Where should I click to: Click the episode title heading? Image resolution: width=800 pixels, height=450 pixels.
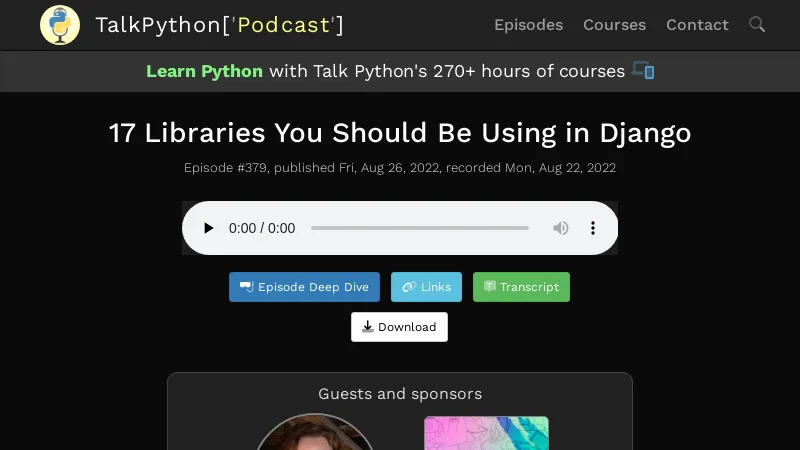(400, 133)
